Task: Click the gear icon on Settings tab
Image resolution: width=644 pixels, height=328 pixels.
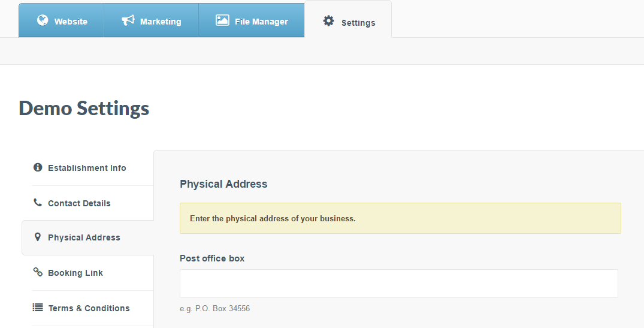Action: [x=328, y=21]
